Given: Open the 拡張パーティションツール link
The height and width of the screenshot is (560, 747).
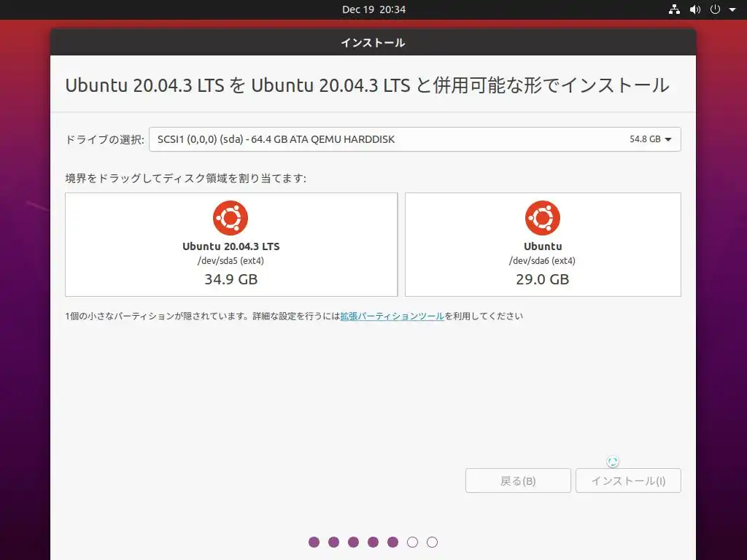Looking at the screenshot, I should (392, 316).
